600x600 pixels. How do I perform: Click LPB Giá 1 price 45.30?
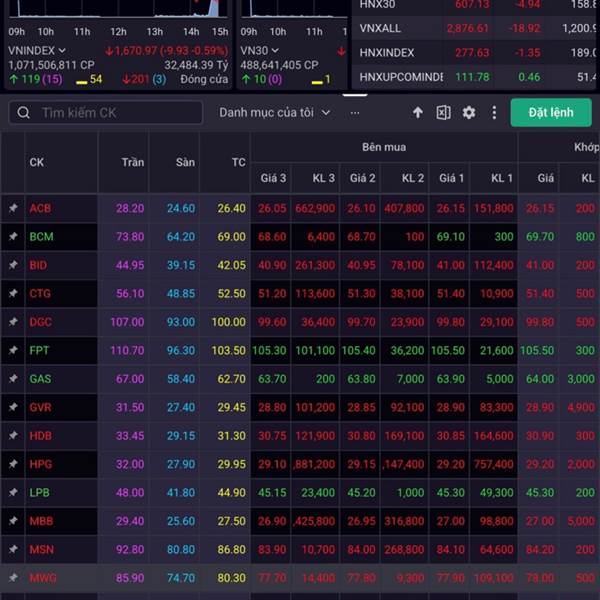450,492
